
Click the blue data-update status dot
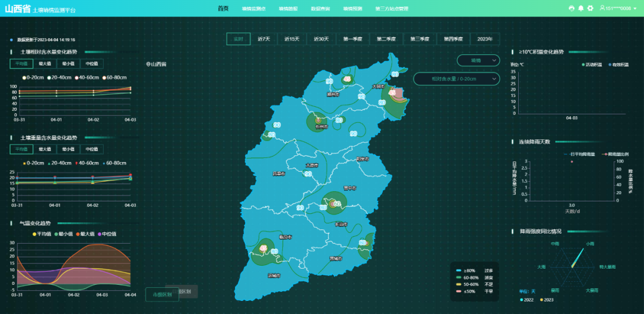(x=11, y=40)
